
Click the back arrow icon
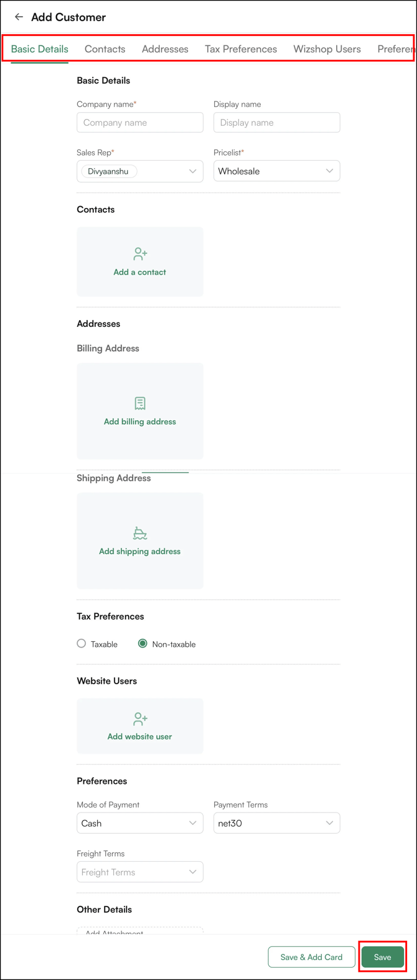click(x=19, y=17)
